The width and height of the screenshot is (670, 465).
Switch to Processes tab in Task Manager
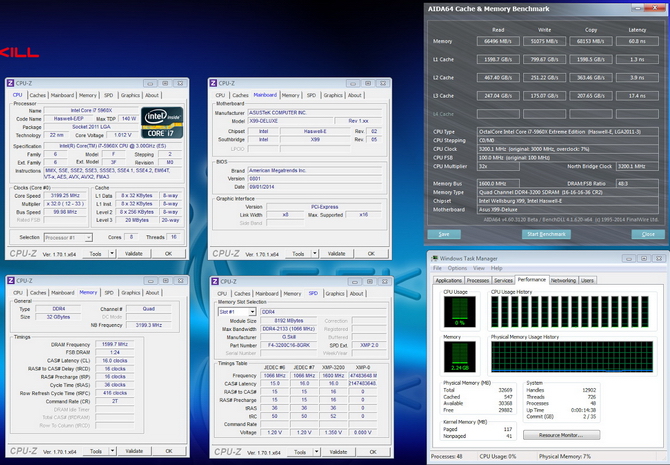[478, 280]
